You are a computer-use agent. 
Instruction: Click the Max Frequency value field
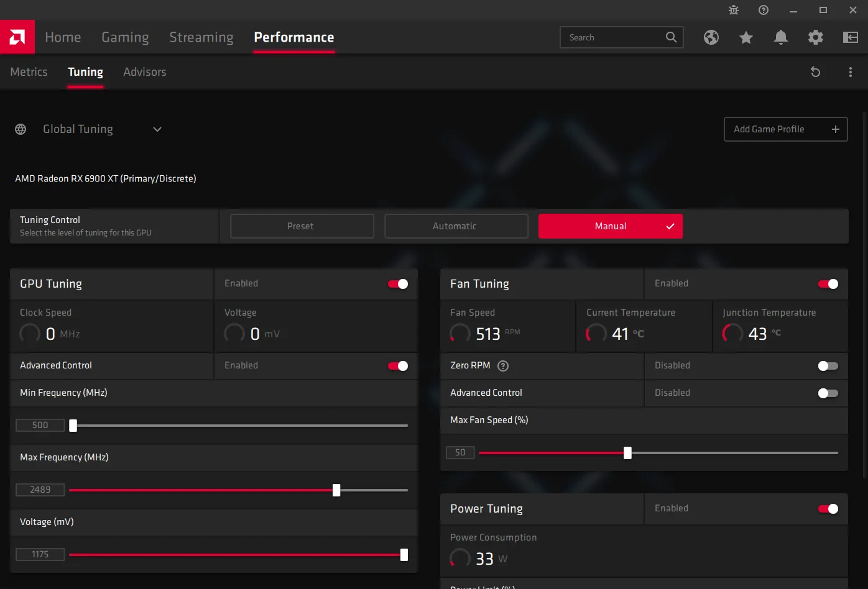point(40,490)
